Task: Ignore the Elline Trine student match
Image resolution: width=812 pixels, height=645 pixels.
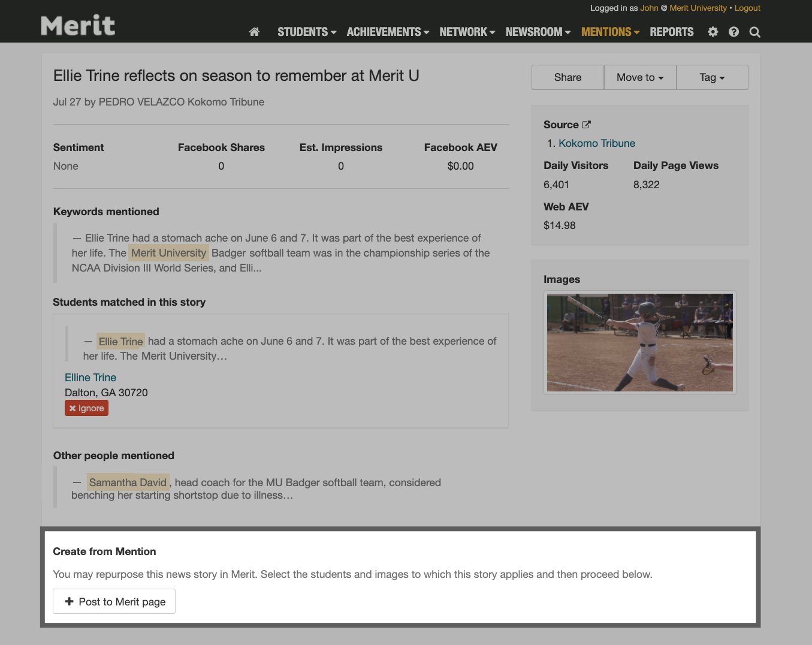Action: point(87,408)
